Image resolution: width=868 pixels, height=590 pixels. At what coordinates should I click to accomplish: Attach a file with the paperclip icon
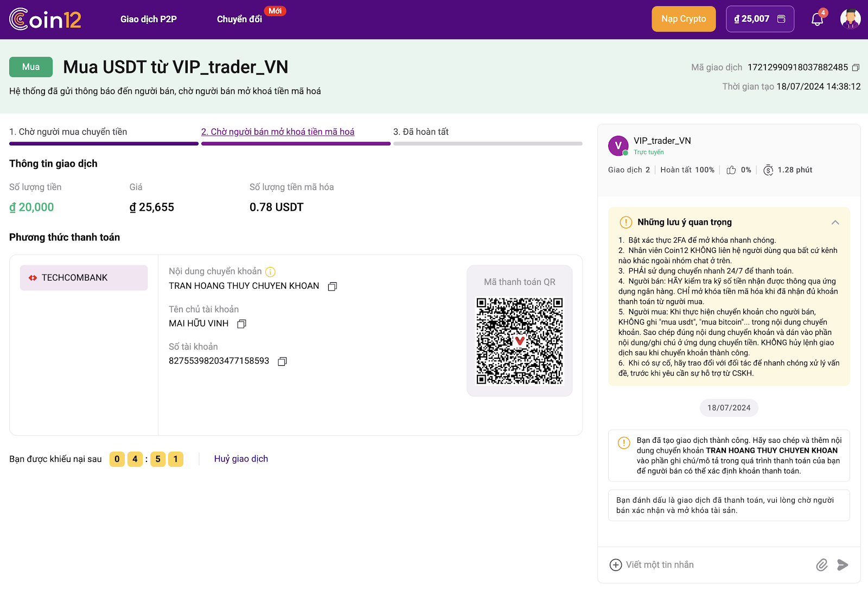coord(822,565)
